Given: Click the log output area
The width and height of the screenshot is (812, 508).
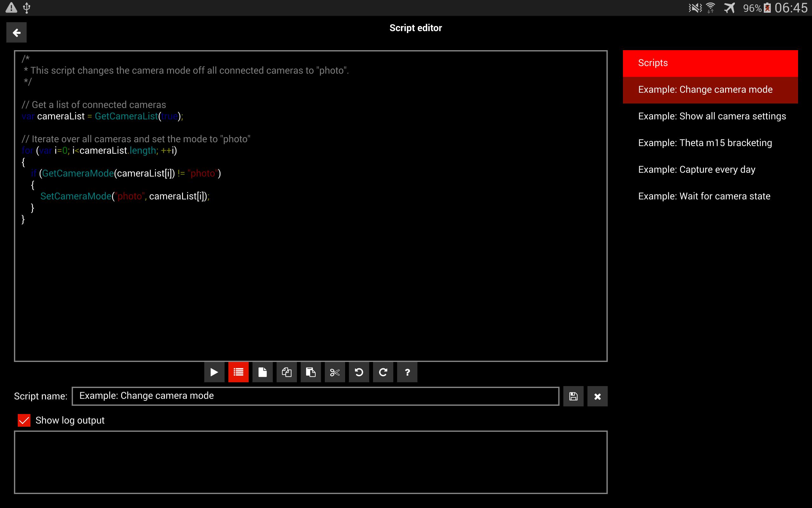Looking at the screenshot, I should tap(311, 462).
